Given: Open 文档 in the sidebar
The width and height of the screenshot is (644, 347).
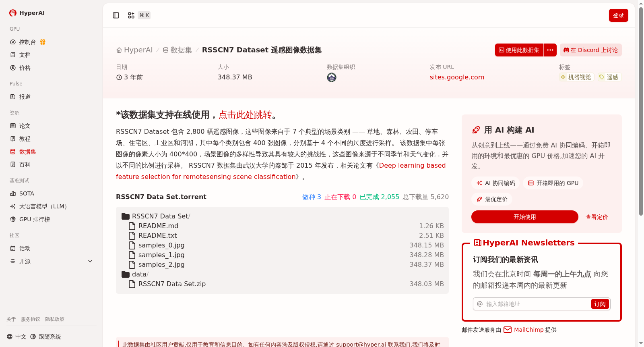Looking at the screenshot, I should 25,55.
